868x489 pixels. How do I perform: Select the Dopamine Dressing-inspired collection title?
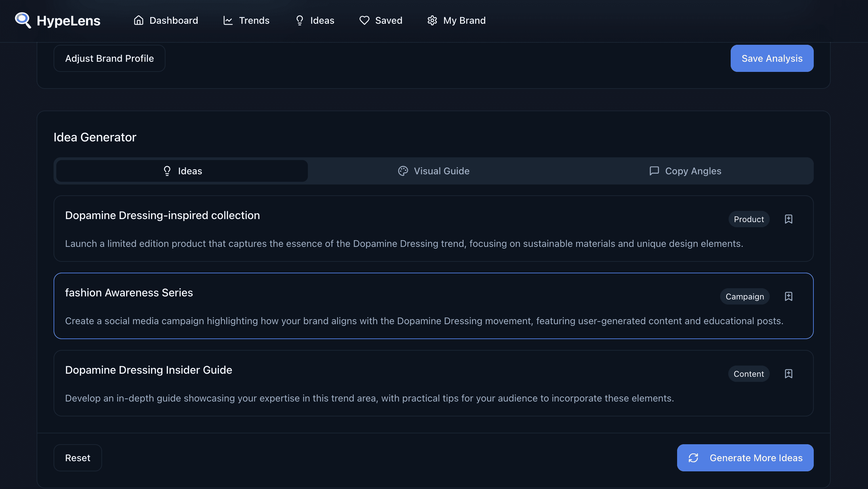[162, 215]
